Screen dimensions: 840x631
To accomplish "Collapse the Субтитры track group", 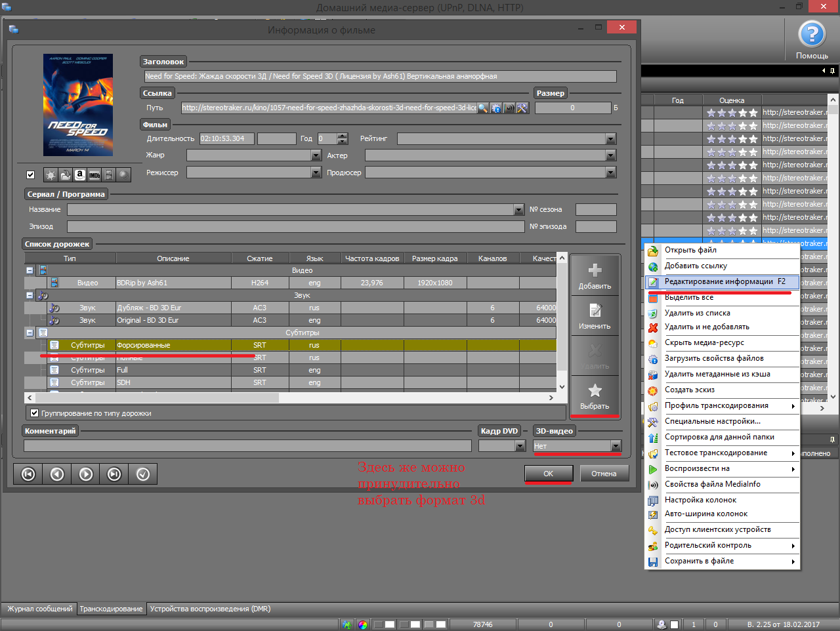I will tap(30, 333).
